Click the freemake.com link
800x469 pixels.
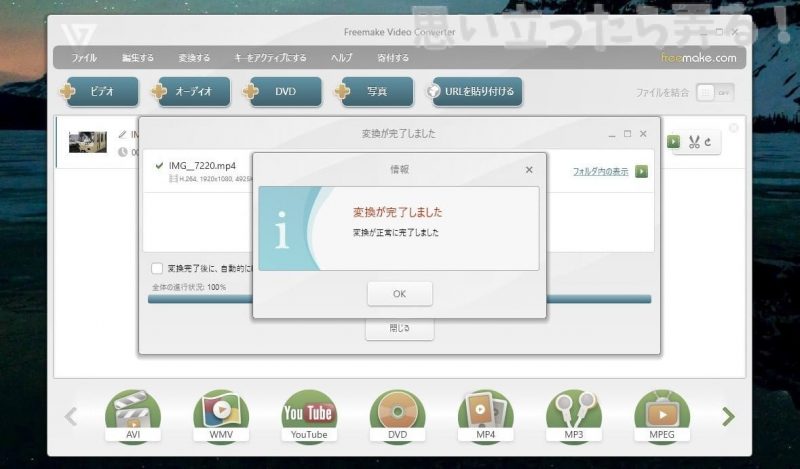click(698, 58)
